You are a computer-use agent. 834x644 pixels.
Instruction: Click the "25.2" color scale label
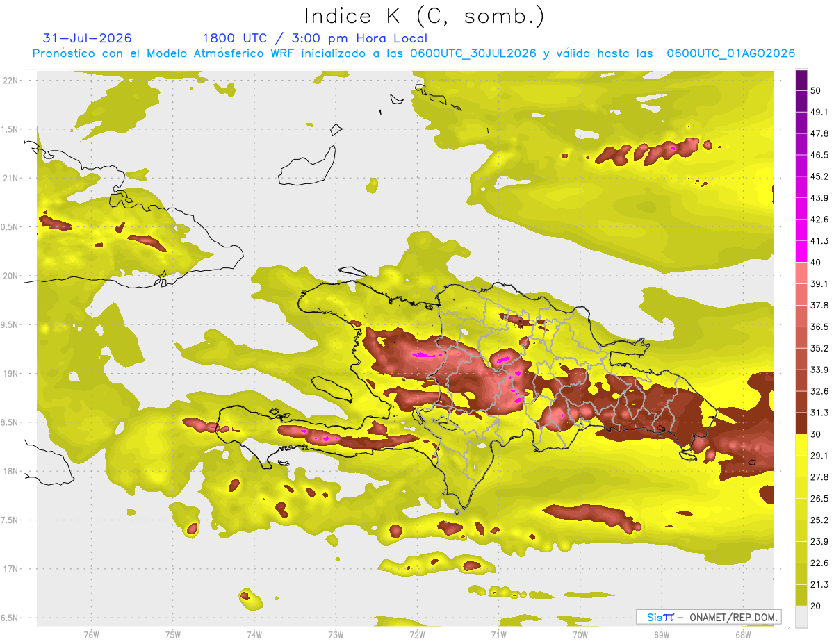pos(818,520)
